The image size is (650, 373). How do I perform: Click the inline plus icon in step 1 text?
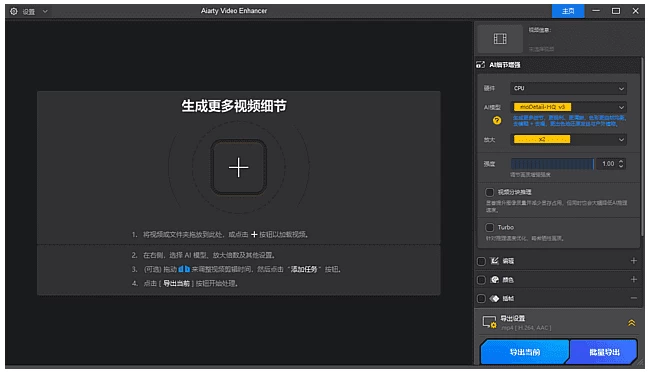point(254,234)
